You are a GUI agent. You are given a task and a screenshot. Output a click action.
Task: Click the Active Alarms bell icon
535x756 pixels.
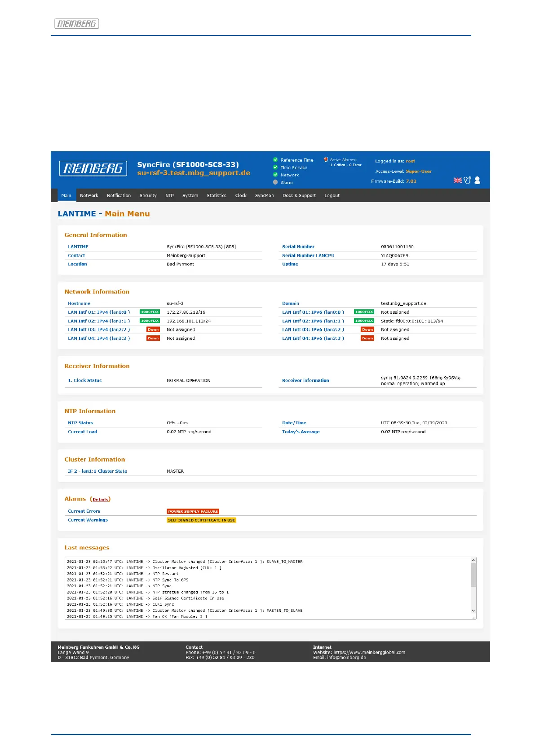[326, 160]
